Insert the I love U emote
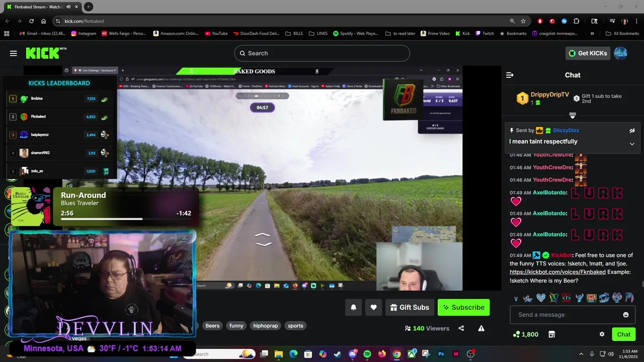This screenshot has height=362, width=644. pyautogui.click(x=592, y=298)
